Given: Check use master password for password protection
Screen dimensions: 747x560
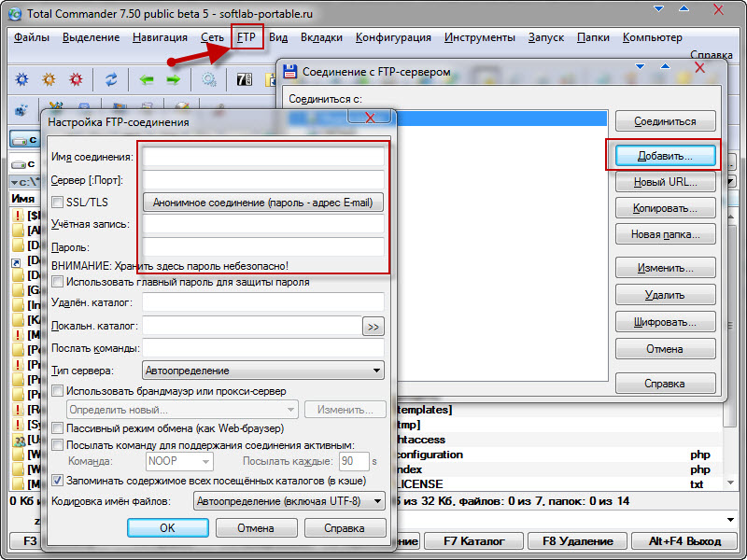Looking at the screenshot, I should pos(58,282).
